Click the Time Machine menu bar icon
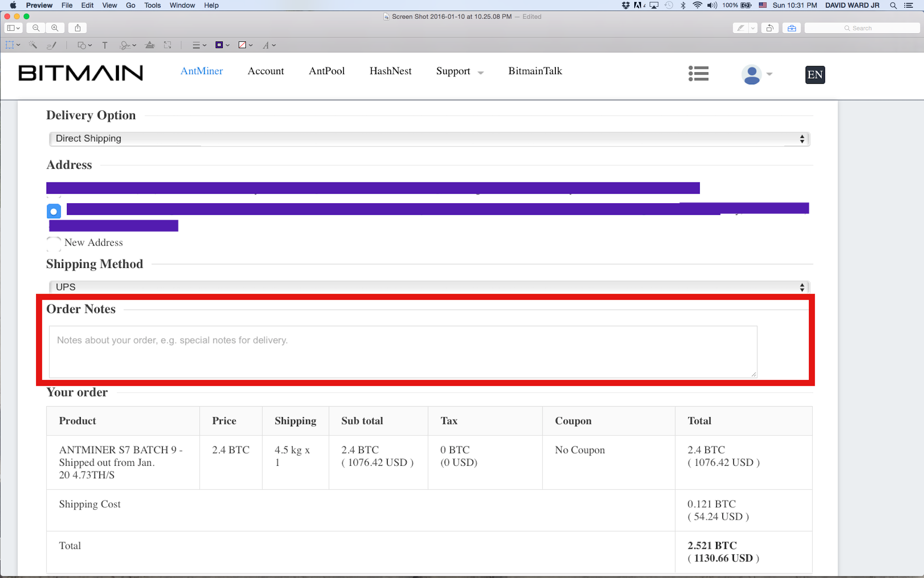The height and width of the screenshot is (578, 924). 669,5
